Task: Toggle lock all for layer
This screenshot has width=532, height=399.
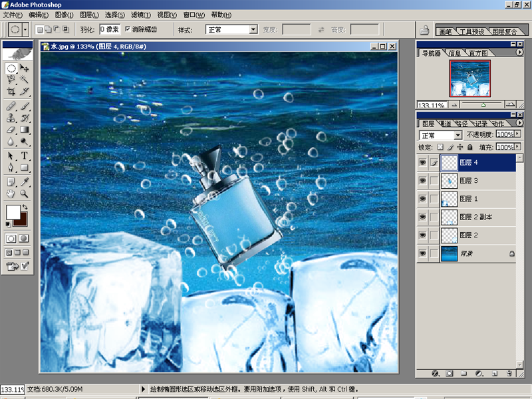Action: point(470,147)
